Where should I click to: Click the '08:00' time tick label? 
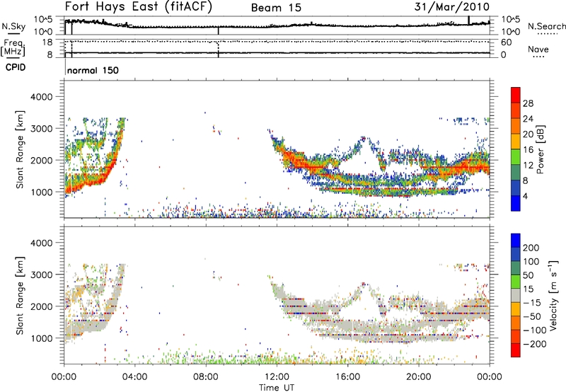pos(206,377)
